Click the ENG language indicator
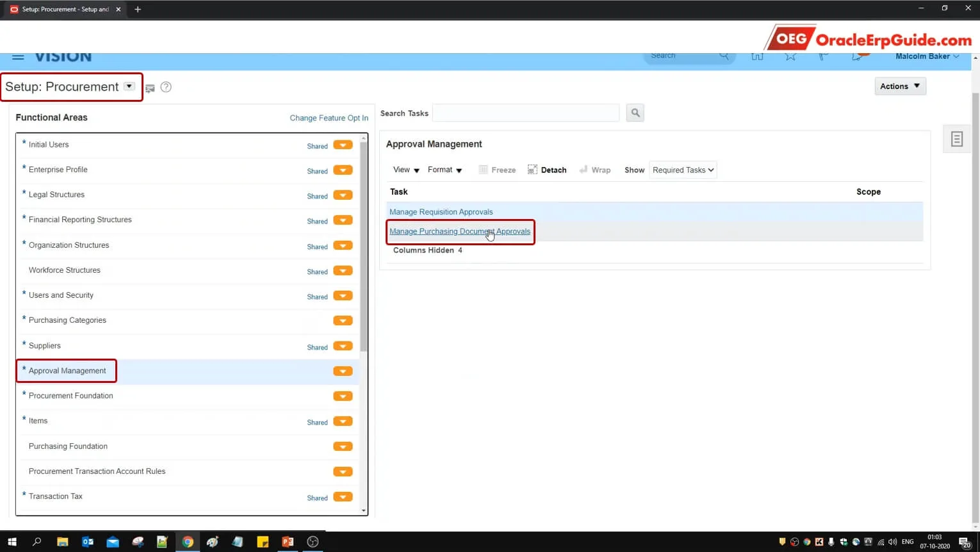 point(908,542)
